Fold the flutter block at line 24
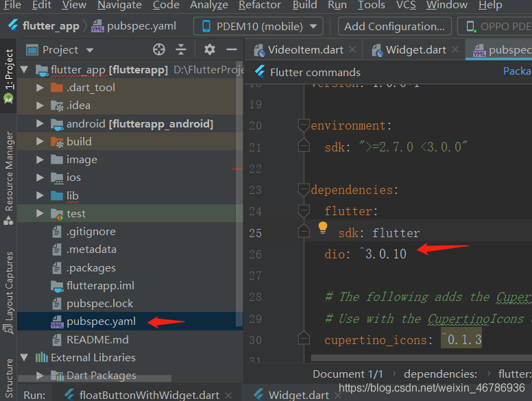532x401 pixels. click(303, 211)
